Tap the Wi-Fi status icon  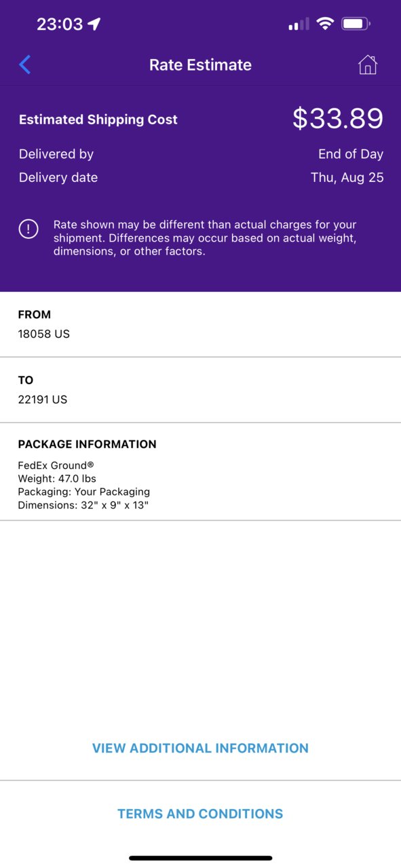[325, 24]
